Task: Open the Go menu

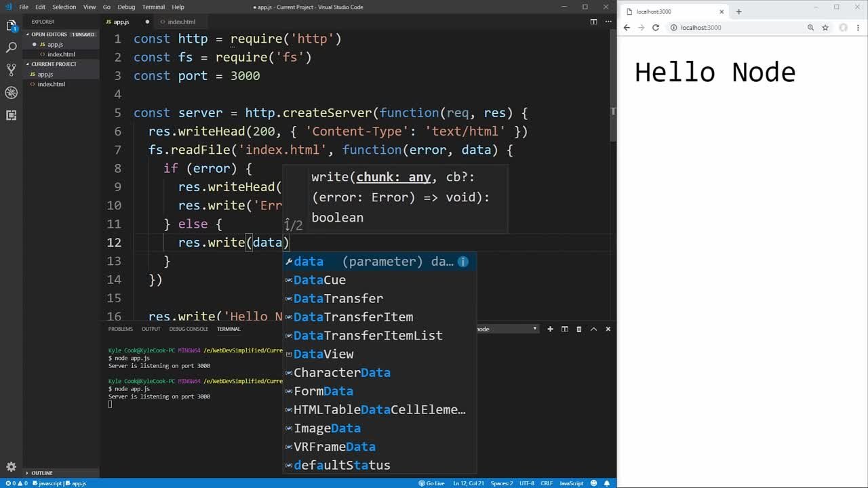Action: (x=106, y=7)
